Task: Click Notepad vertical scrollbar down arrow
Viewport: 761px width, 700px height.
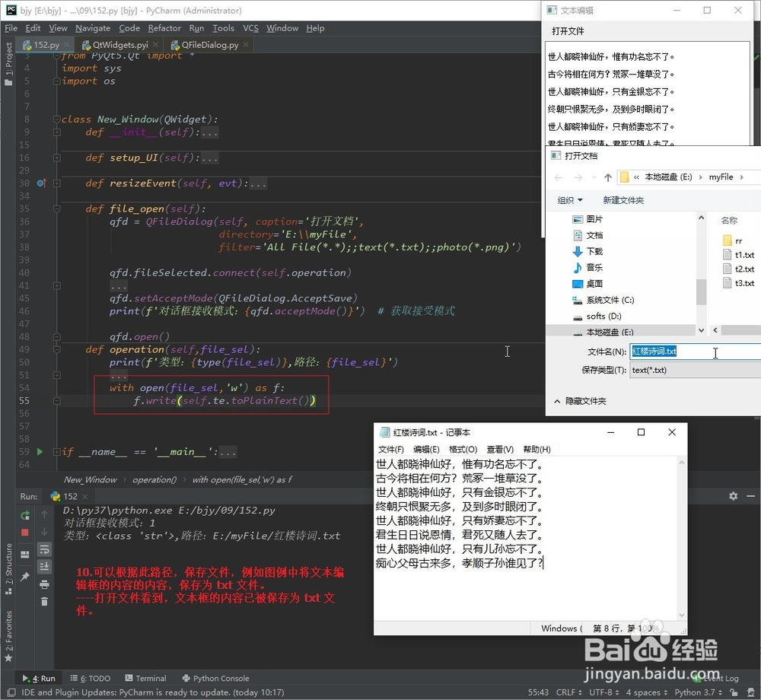Action: click(681, 615)
